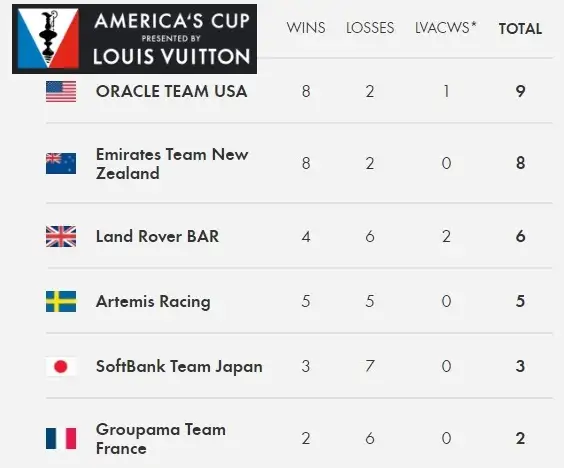
Task: Click the America's Cup trophy logo
Action: pos(48,38)
